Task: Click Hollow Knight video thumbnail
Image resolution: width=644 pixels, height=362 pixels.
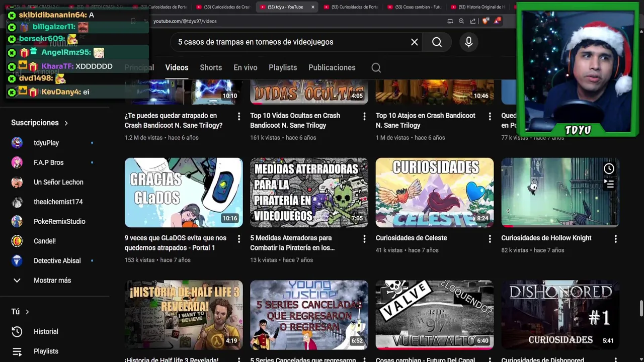Action: [560, 193]
